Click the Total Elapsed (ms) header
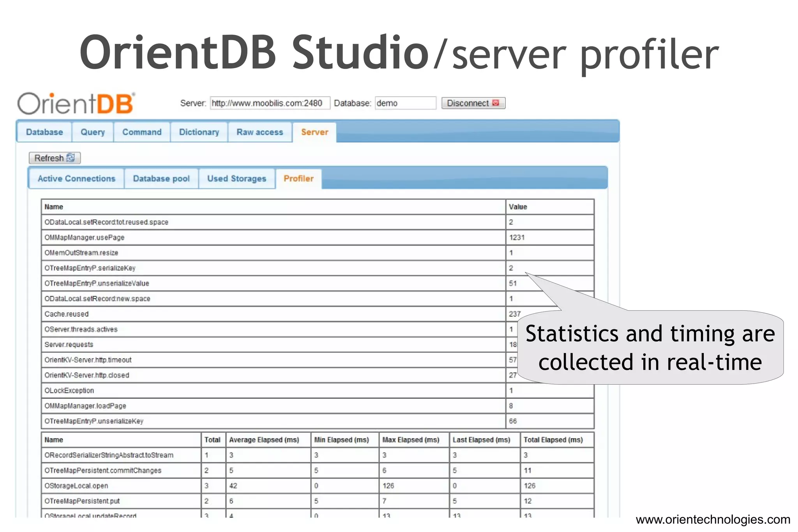 557,440
